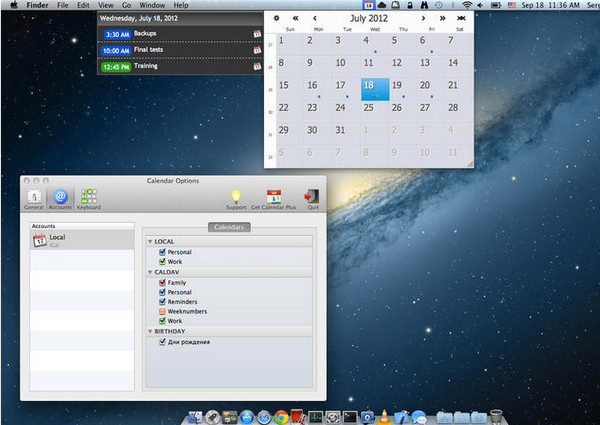Select July 31 in the calendar
This screenshot has height=425, width=600.
pyautogui.click(x=347, y=134)
